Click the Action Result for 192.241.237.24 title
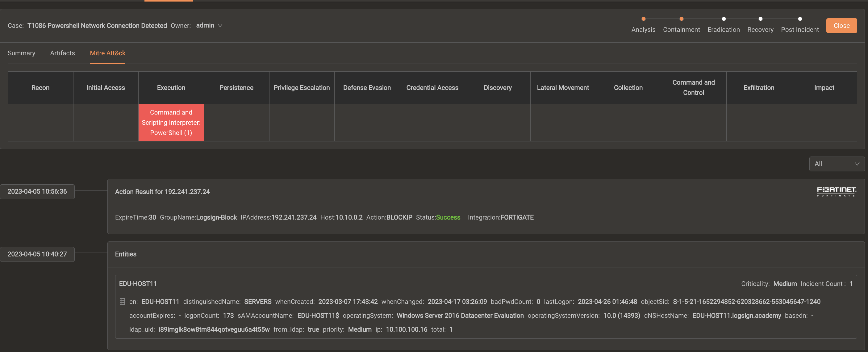 [162, 192]
